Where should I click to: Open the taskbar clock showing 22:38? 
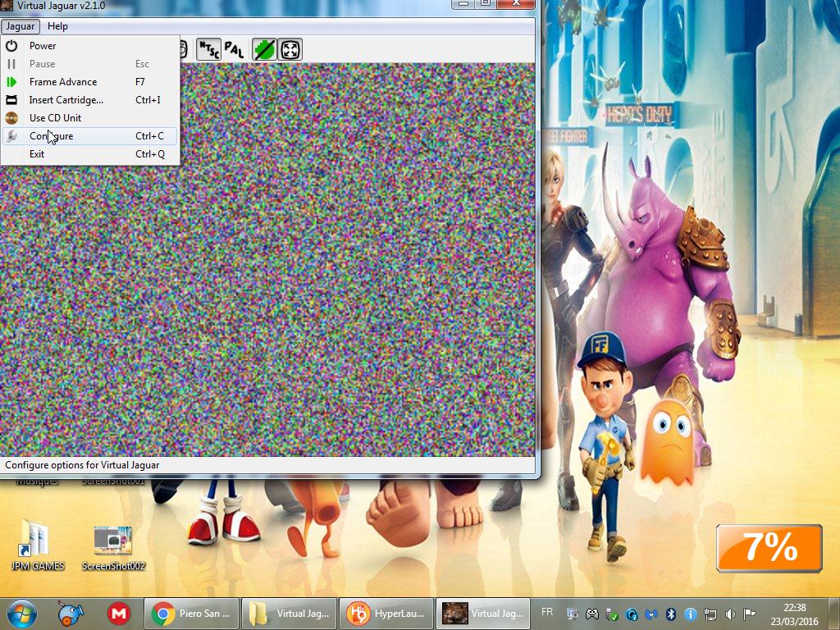pos(794,614)
